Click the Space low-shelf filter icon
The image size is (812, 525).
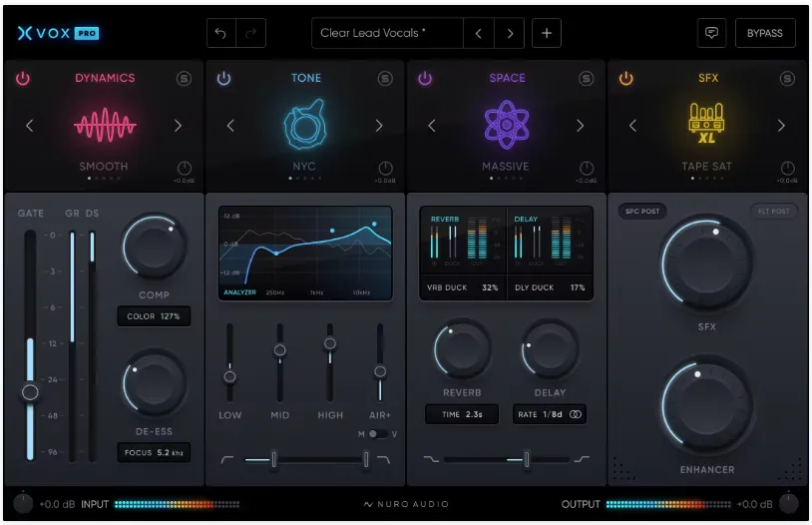click(x=431, y=459)
